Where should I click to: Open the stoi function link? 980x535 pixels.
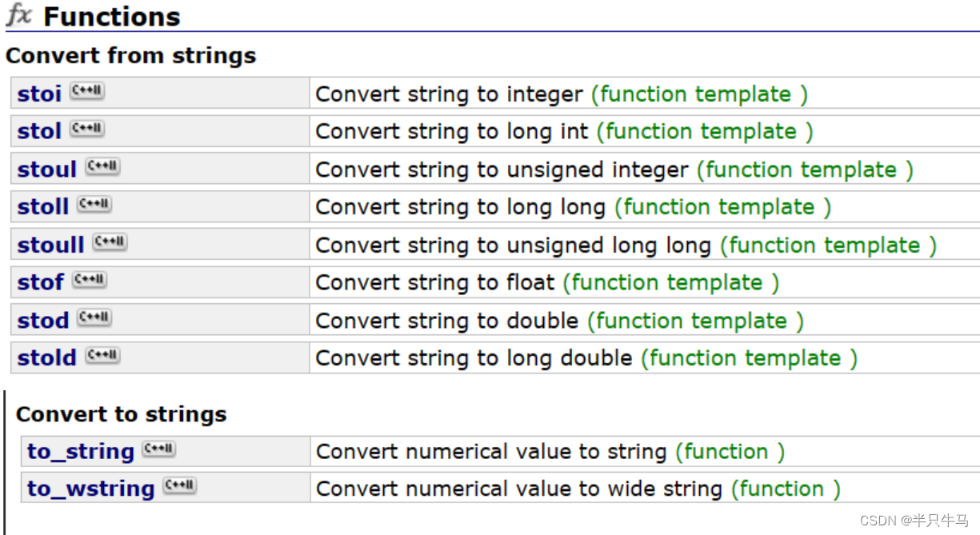[39, 94]
